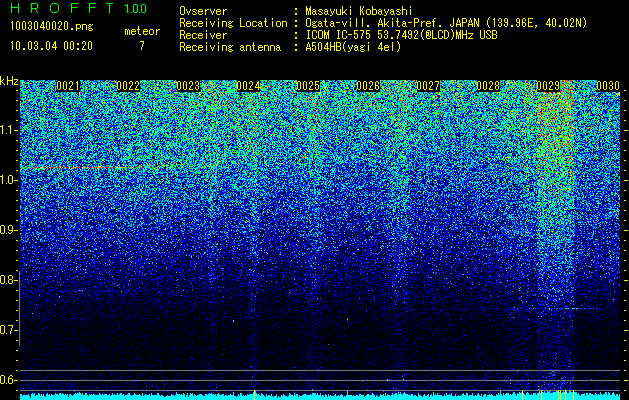Select the file name 1003040020.png

tap(52, 27)
